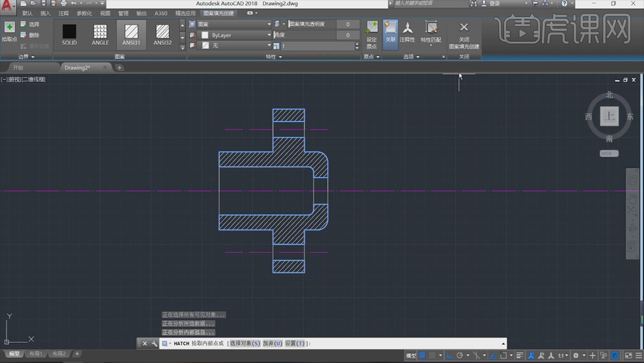
Task: Close Hatch Creation (关闭图案填充创建)
Action: [x=464, y=34]
